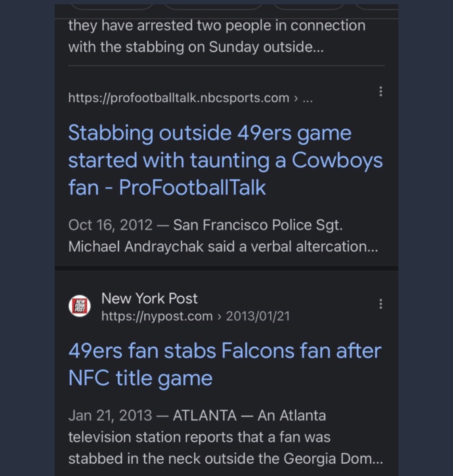Click the nypost.com URL text
Image resolution: width=453 pixels, height=476 pixels.
157,316
